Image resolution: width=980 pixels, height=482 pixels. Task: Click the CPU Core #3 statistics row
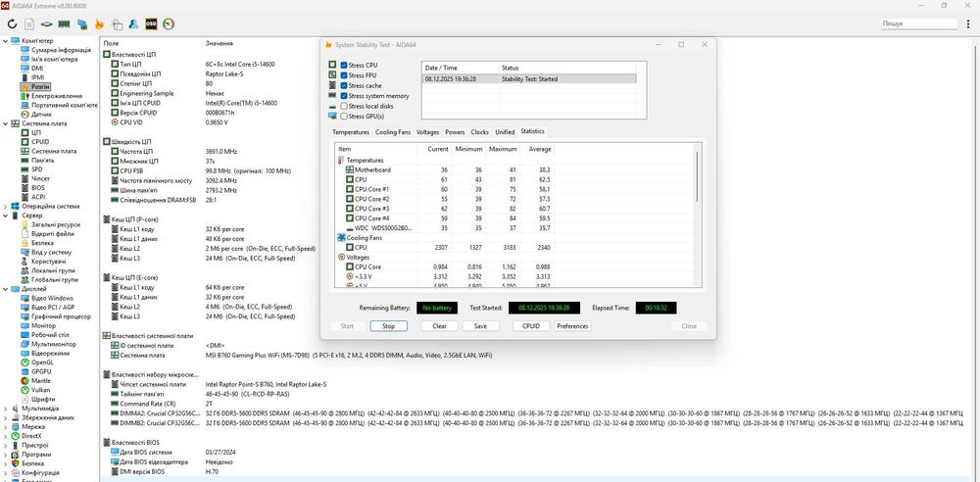[x=445, y=208]
